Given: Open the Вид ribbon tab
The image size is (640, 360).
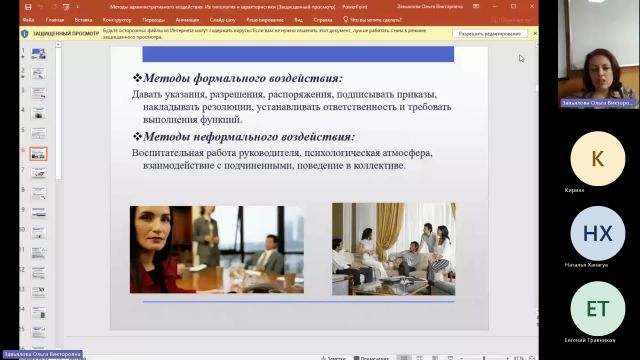Looking at the screenshot, I should [298, 20].
